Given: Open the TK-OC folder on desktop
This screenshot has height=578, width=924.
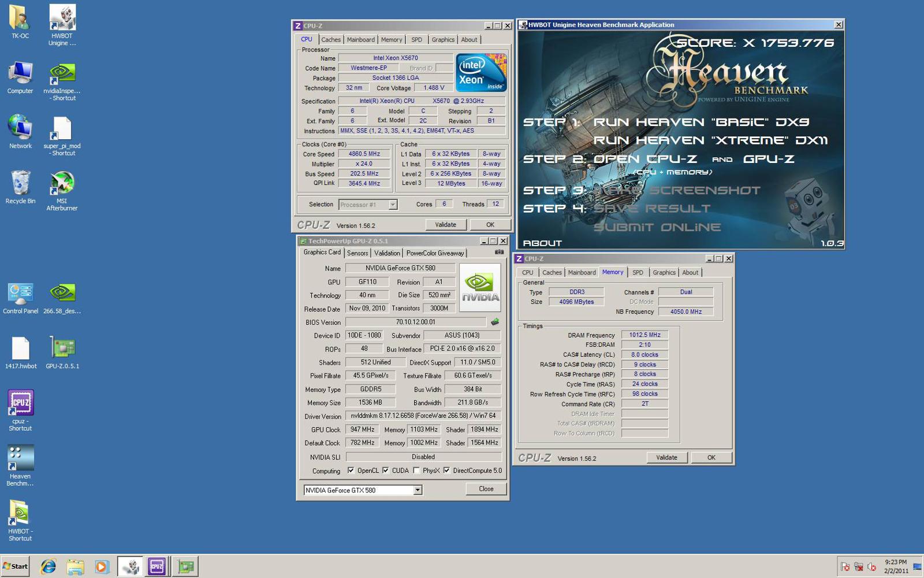Looking at the screenshot, I should pyautogui.click(x=20, y=22).
